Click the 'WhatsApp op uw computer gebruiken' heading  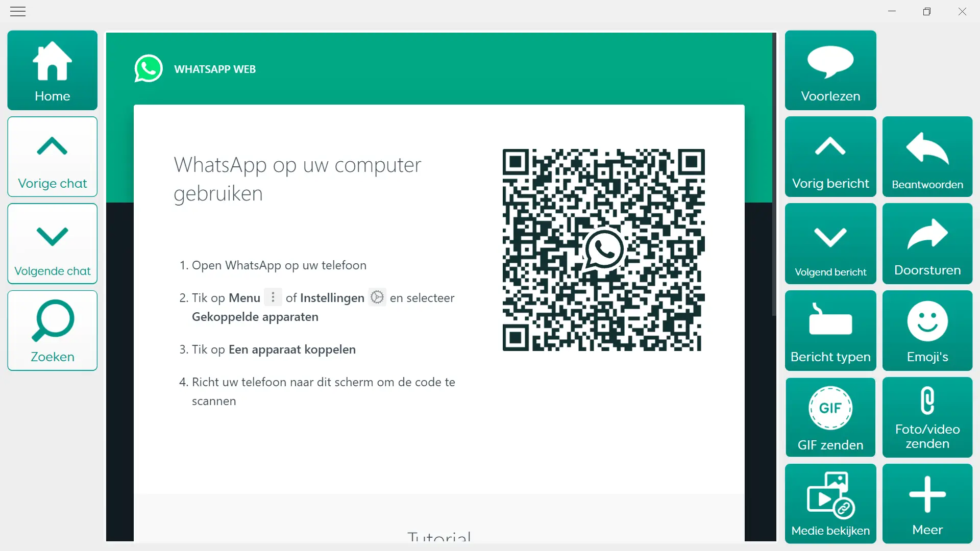coord(298,179)
